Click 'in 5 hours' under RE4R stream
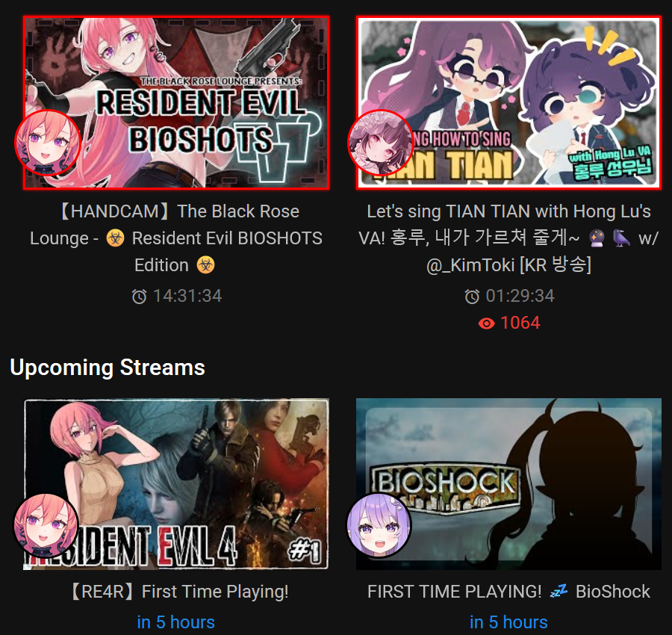Screen dimensions: 672x635 (x=176, y=622)
